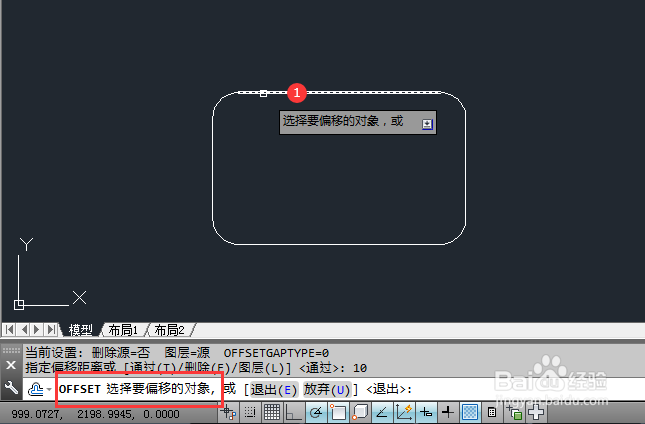Switch to 模型 tab
The height and width of the screenshot is (424, 645).
point(80,330)
